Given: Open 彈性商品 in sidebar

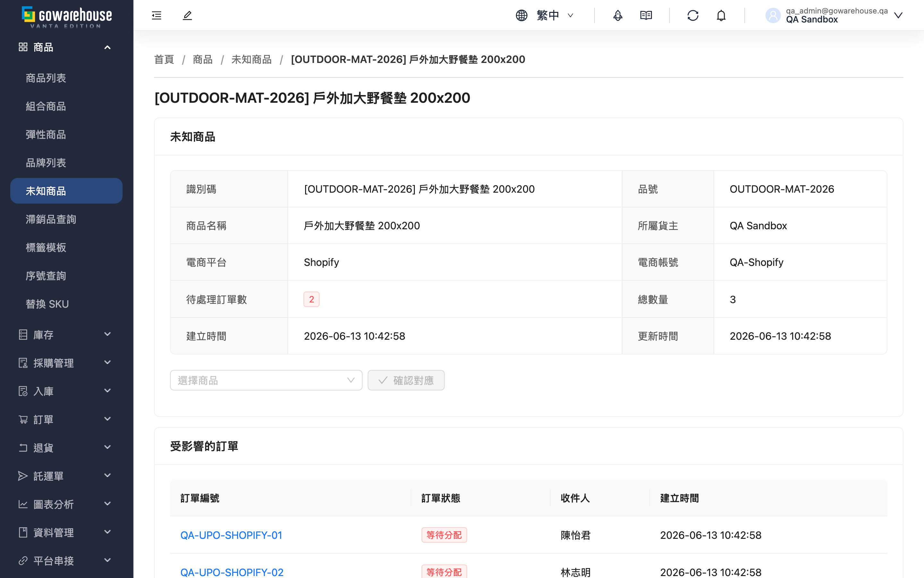Looking at the screenshot, I should click(x=46, y=135).
